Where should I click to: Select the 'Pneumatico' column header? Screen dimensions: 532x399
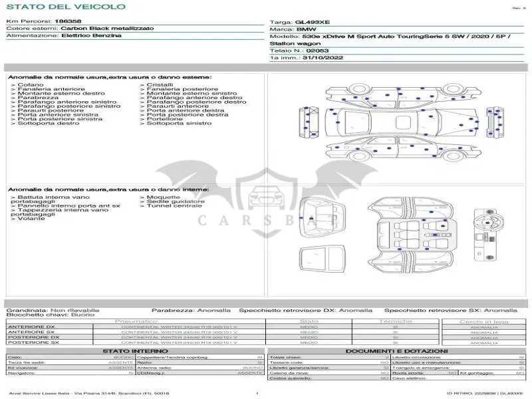[x=136, y=321]
